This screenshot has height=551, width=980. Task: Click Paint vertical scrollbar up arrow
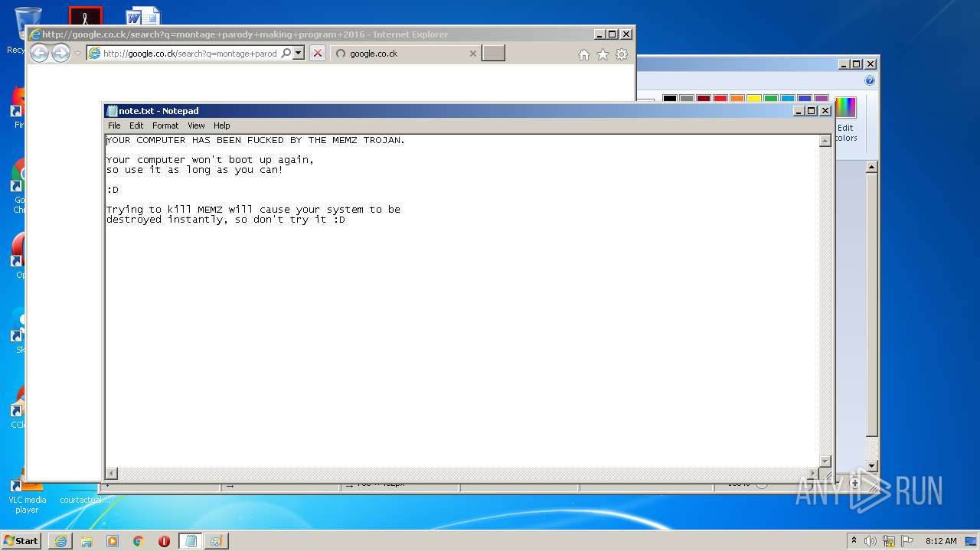(x=872, y=166)
